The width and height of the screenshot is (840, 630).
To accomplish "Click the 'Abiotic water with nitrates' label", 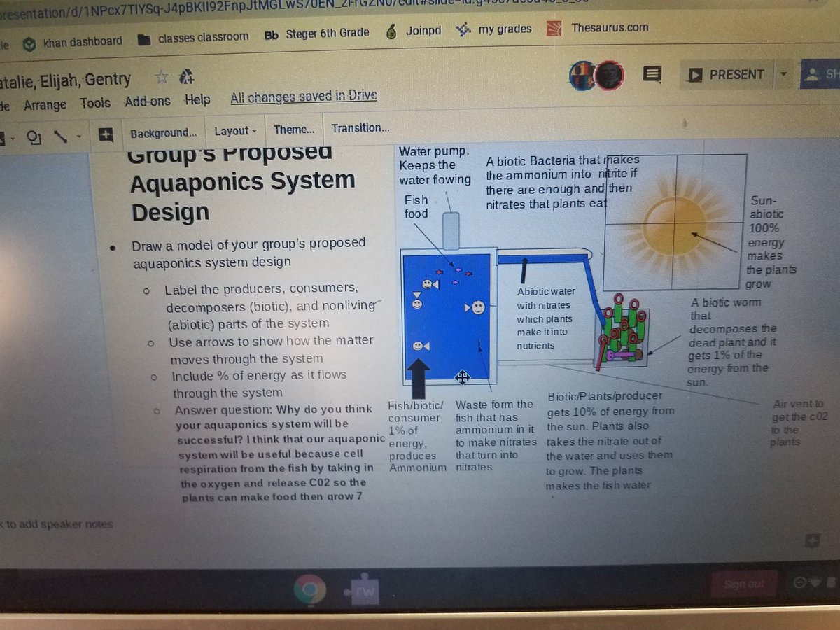I will point(546,318).
